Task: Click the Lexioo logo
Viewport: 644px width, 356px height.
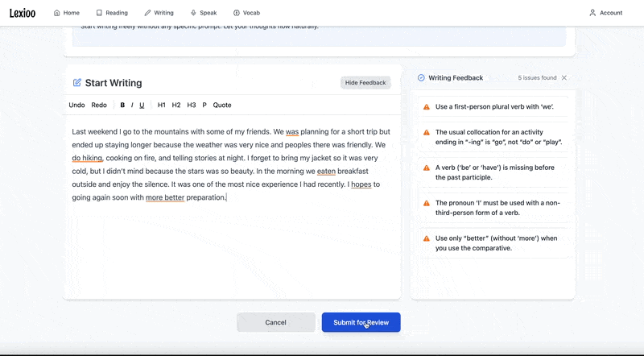Action: coord(23,13)
